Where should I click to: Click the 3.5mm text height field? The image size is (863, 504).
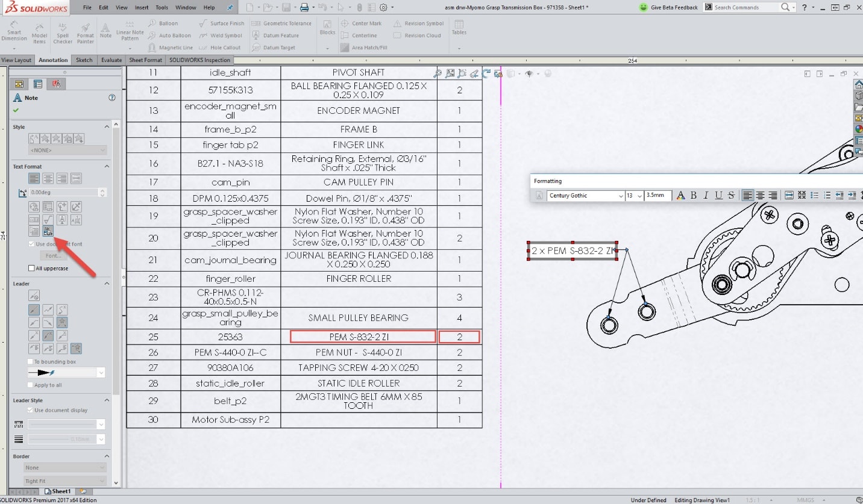pos(657,196)
